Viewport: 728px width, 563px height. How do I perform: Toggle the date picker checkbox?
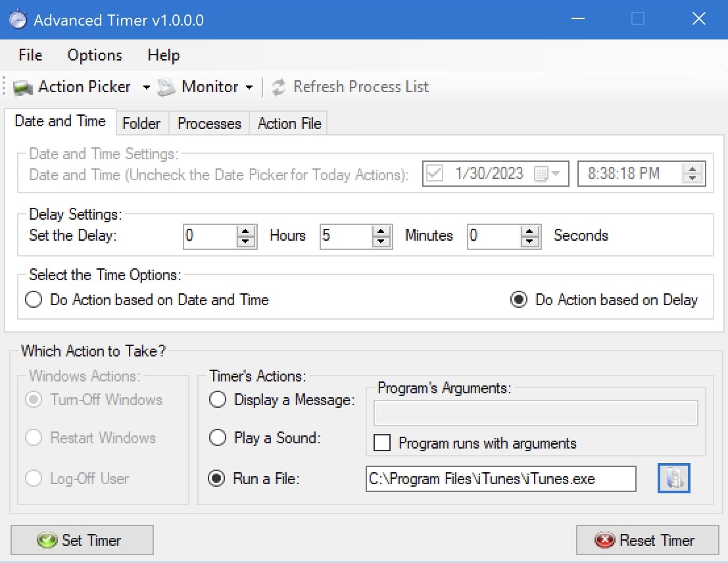click(x=435, y=173)
